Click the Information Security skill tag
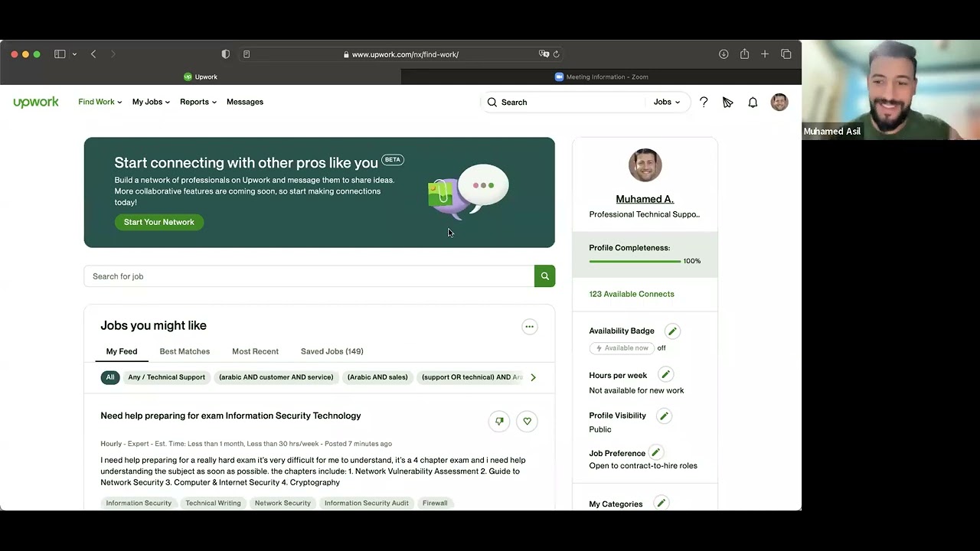Screen dimensions: 980x551 coord(139,503)
